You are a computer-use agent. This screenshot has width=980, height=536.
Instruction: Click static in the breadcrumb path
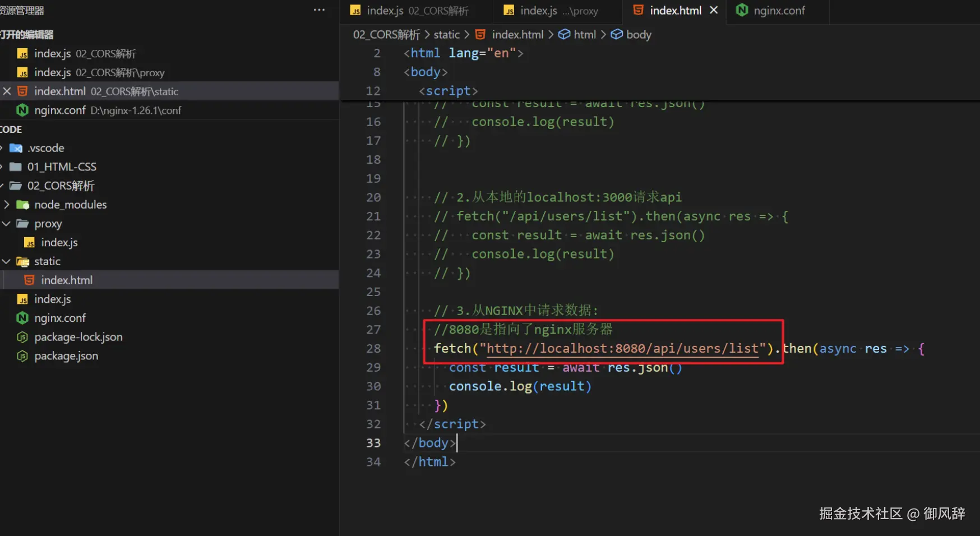tap(446, 35)
